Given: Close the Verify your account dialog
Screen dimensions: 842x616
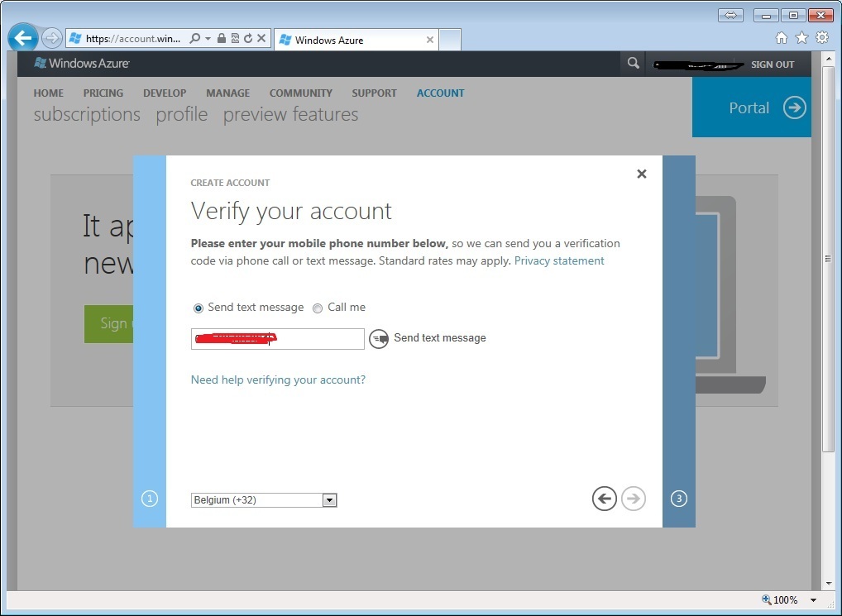Looking at the screenshot, I should [x=642, y=174].
